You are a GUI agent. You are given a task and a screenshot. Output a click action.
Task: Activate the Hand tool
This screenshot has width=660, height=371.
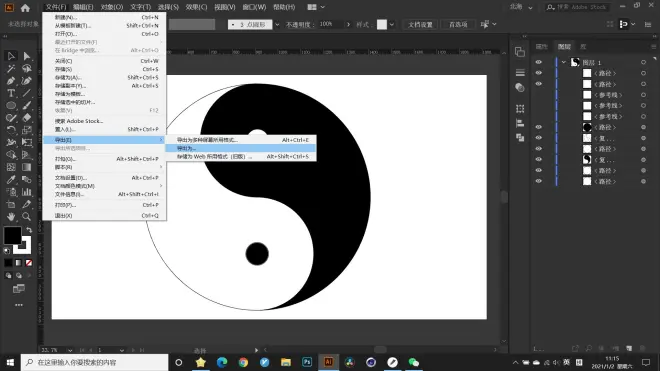[11, 216]
